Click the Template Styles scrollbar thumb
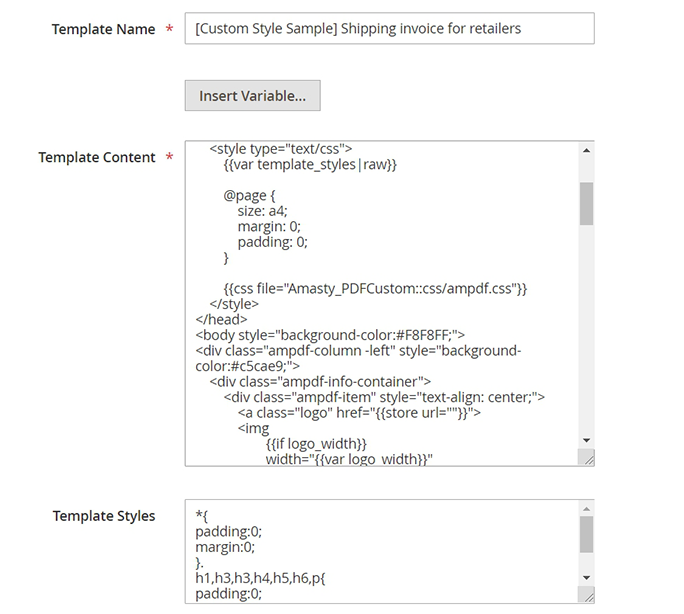The width and height of the screenshot is (684, 614). pyautogui.click(x=586, y=534)
